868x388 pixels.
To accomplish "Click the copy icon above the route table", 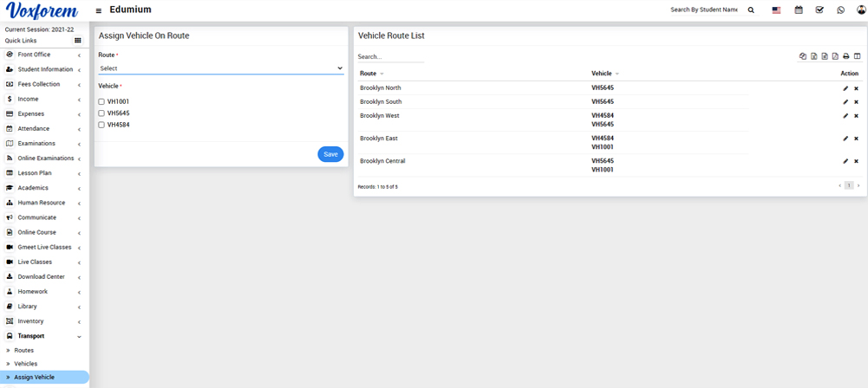I will click(803, 56).
